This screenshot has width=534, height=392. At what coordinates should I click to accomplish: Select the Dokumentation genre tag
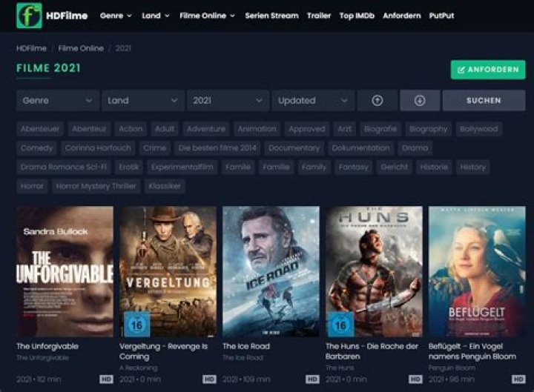pos(360,148)
